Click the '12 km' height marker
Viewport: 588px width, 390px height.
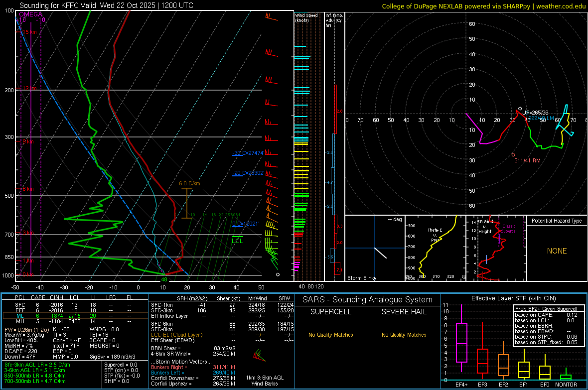point(29,88)
